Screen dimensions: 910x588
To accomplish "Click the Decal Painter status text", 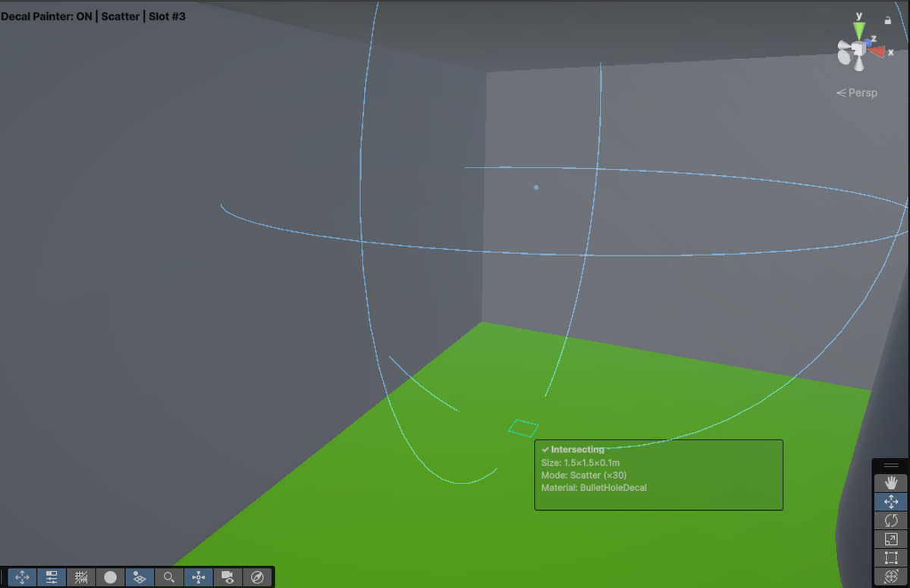I will pyautogui.click(x=93, y=16).
